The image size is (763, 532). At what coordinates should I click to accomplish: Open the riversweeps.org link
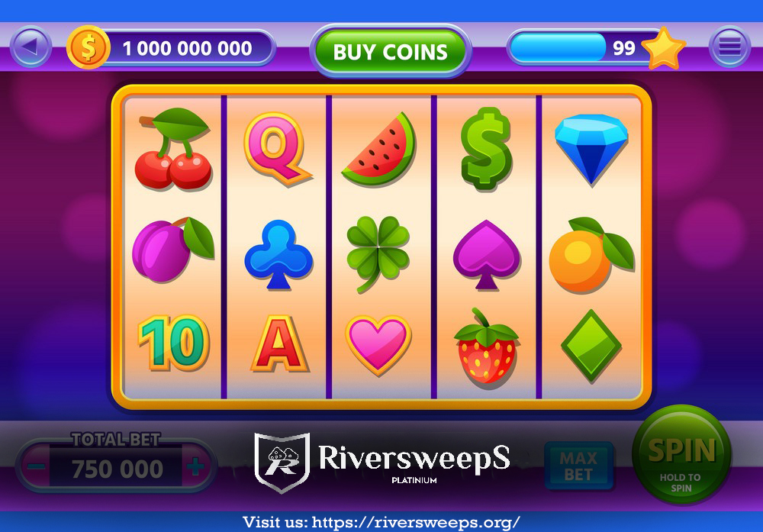tap(416, 522)
